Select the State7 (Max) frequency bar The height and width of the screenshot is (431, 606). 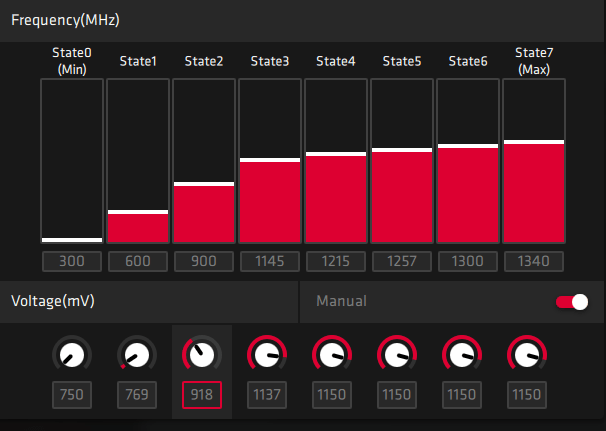point(534,161)
